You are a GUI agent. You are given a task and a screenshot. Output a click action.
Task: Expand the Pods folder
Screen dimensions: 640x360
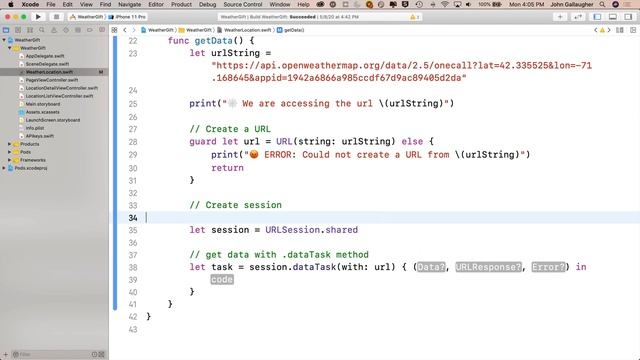coord(9,152)
